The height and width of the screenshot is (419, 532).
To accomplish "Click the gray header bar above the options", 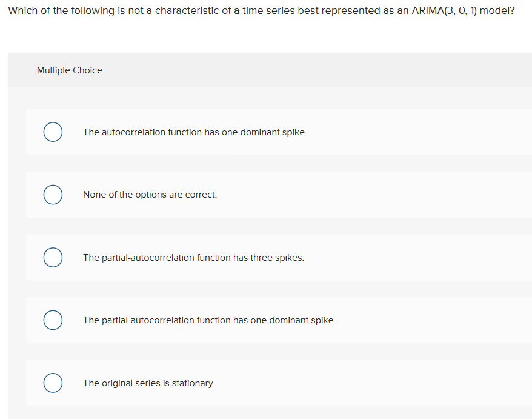I will [x=267, y=70].
